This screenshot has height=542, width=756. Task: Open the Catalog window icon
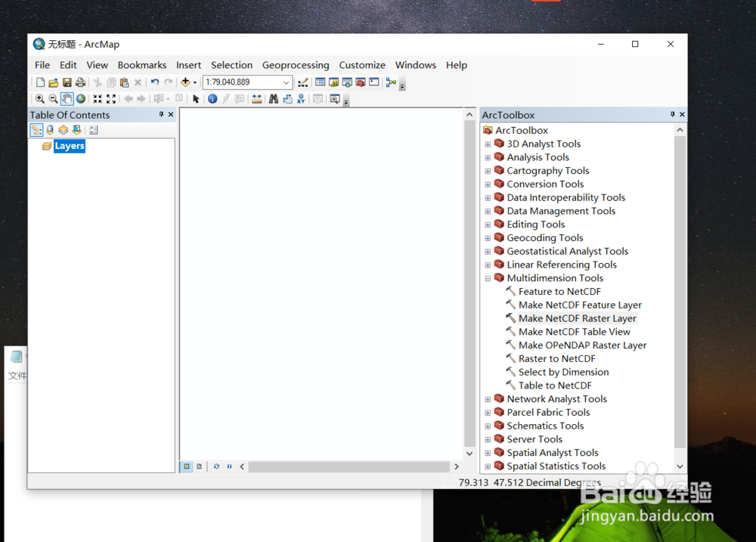[x=333, y=82]
